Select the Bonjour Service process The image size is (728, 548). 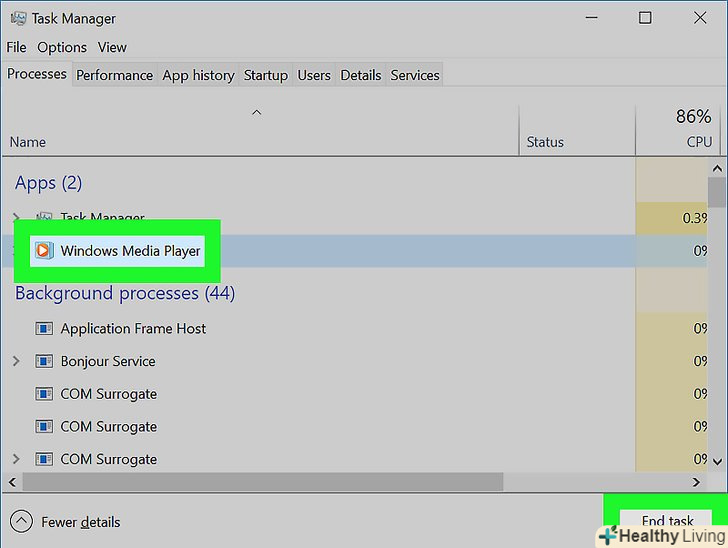coord(355,361)
